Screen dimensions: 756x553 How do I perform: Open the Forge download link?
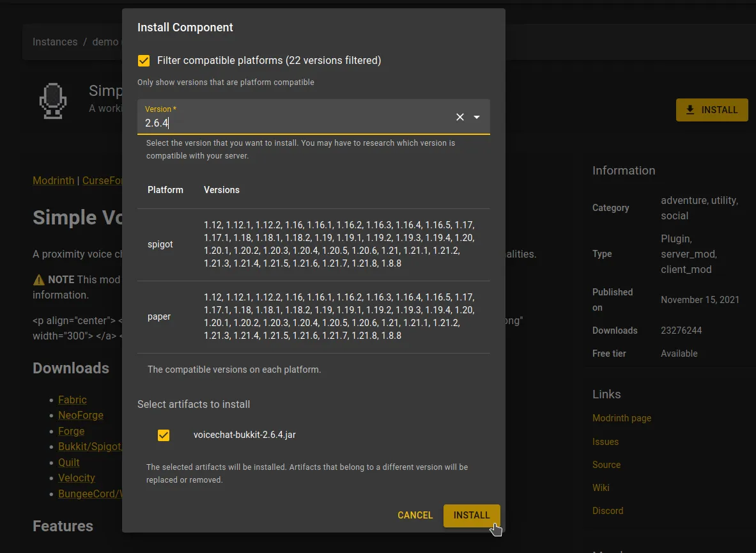click(72, 431)
